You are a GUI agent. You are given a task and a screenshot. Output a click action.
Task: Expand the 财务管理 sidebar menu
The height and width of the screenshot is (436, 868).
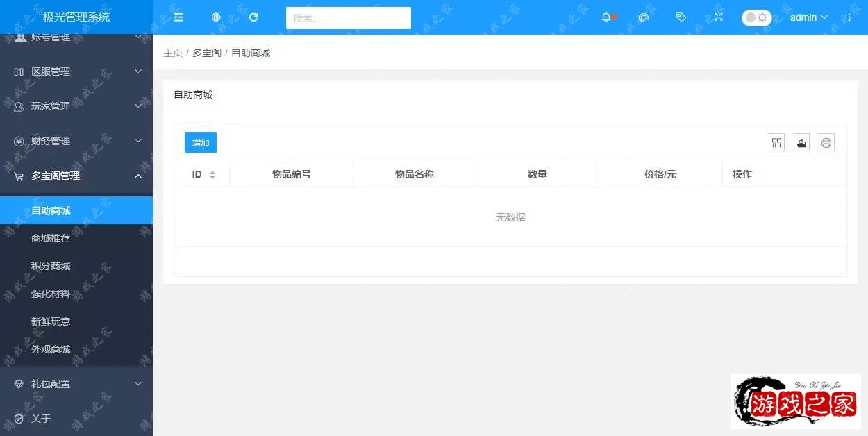[76, 141]
